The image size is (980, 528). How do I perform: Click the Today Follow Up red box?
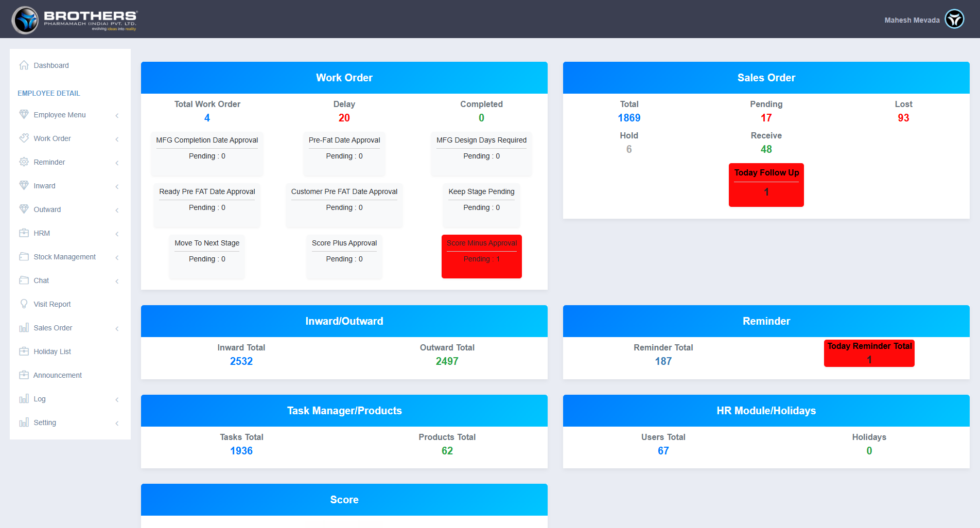coord(766,185)
